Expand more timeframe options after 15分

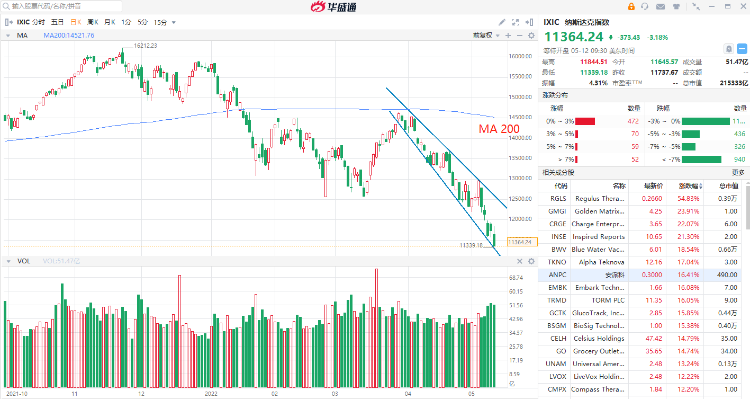point(174,22)
